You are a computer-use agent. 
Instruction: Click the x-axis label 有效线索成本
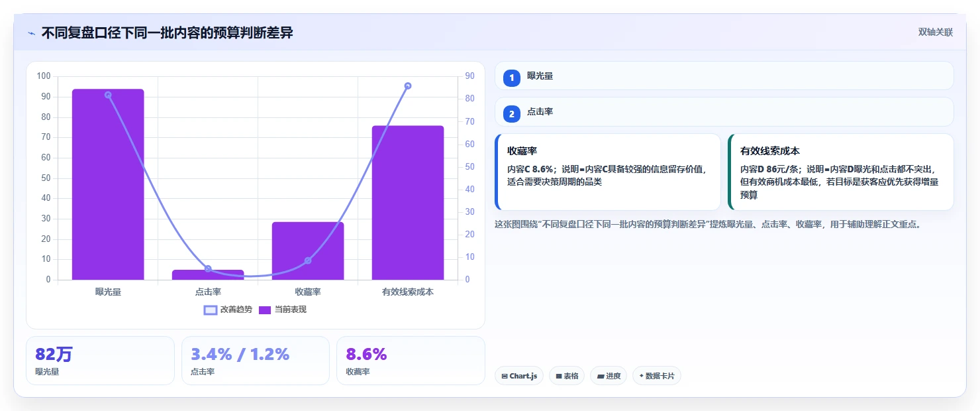coord(408,292)
